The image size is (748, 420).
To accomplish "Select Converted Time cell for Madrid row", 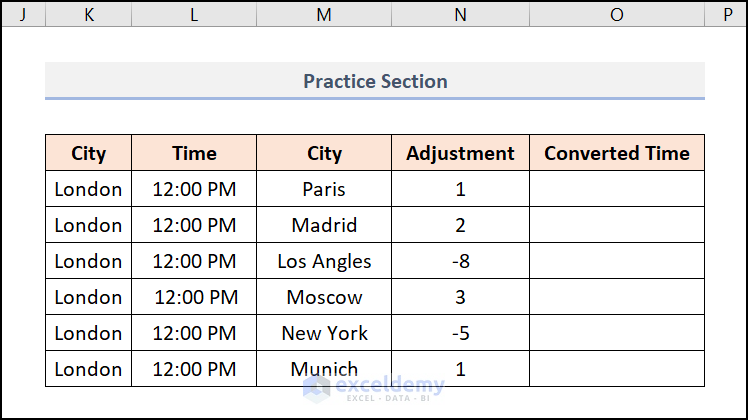I will point(616,225).
